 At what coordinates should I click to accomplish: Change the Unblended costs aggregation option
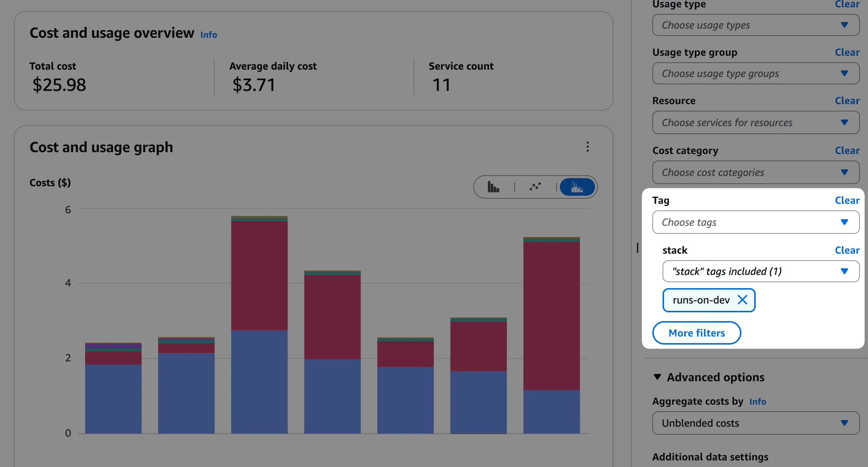tap(755, 423)
